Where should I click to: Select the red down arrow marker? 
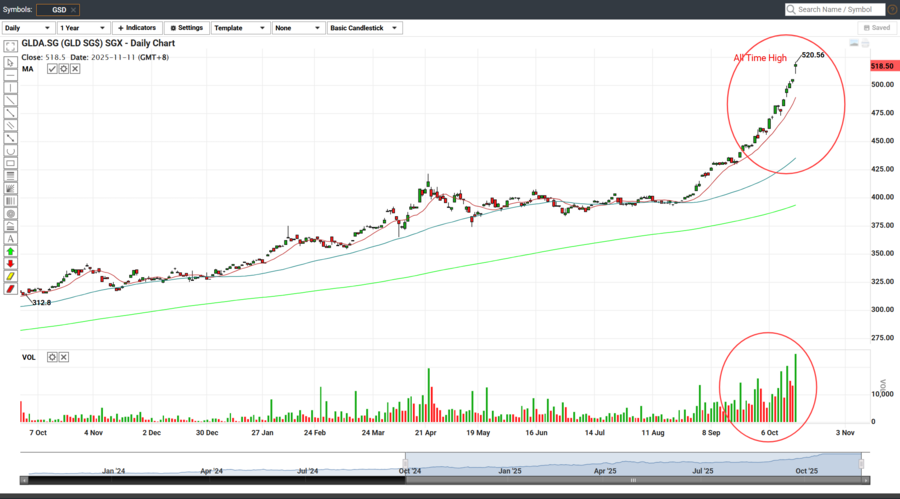10,264
